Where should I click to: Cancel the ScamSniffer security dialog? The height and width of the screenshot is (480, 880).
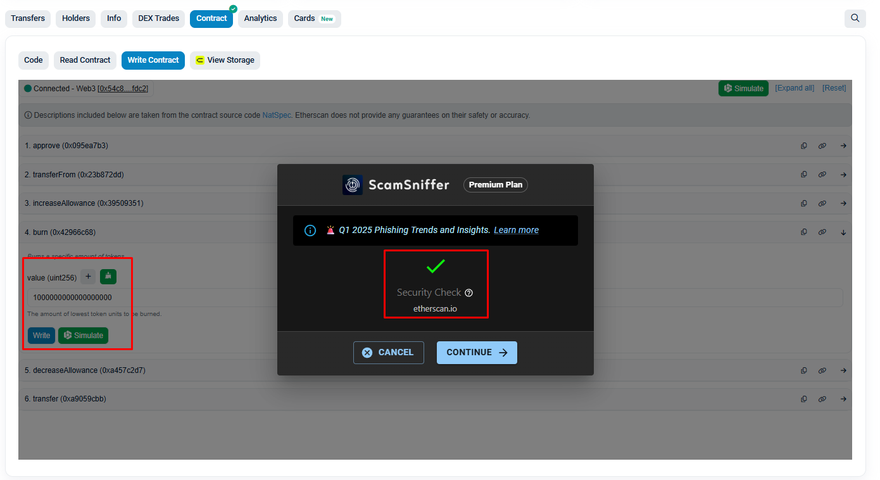point(388,353)
